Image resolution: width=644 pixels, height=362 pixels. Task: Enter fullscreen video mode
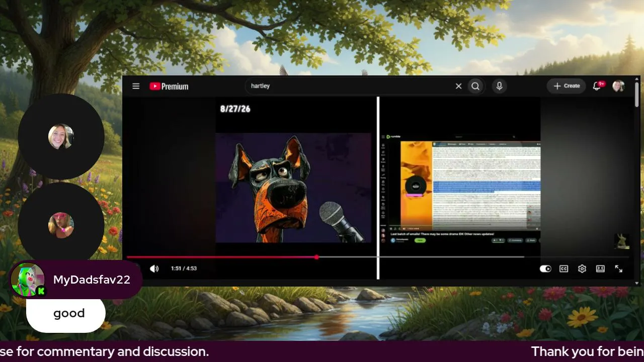pos(619,268)
